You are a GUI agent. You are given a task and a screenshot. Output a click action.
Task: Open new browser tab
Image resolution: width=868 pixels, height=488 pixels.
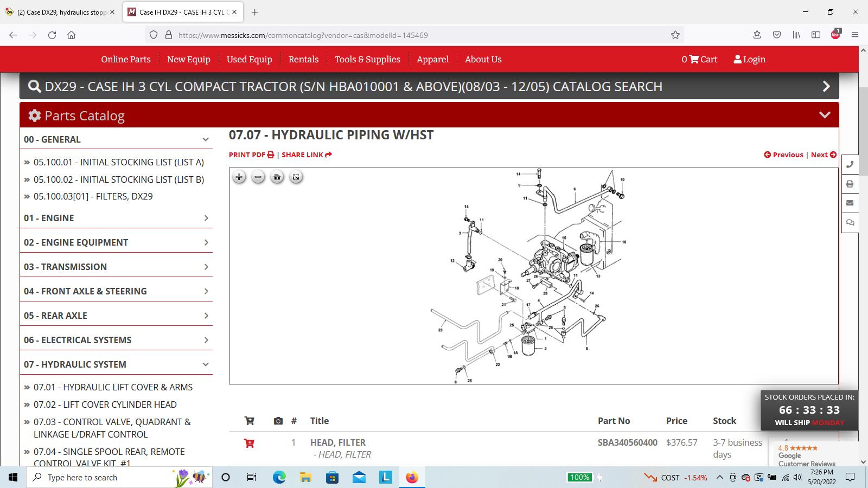255,12
